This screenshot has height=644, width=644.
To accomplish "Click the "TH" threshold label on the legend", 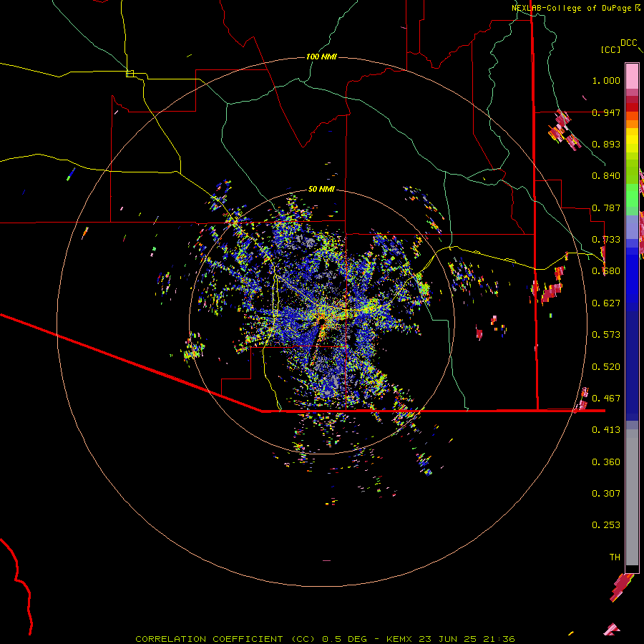I will (x=615, y=557).
